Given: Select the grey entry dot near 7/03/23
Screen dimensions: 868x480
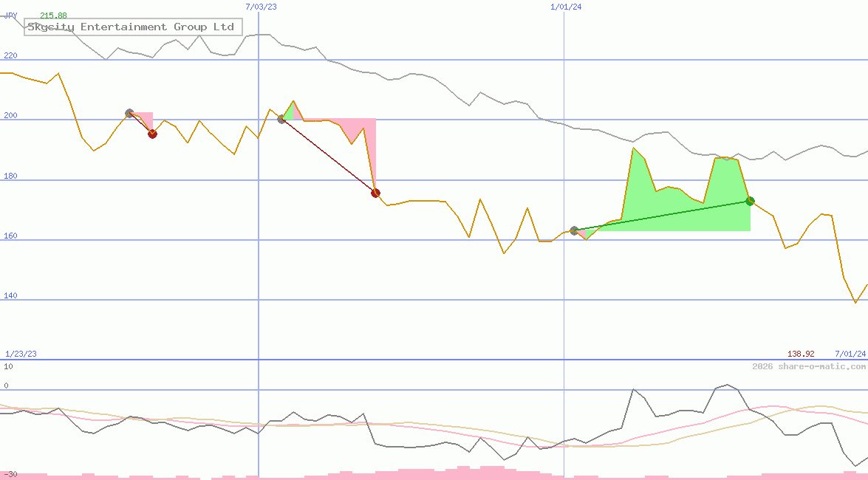Looking at the screenshot, I should coord(281,119).
